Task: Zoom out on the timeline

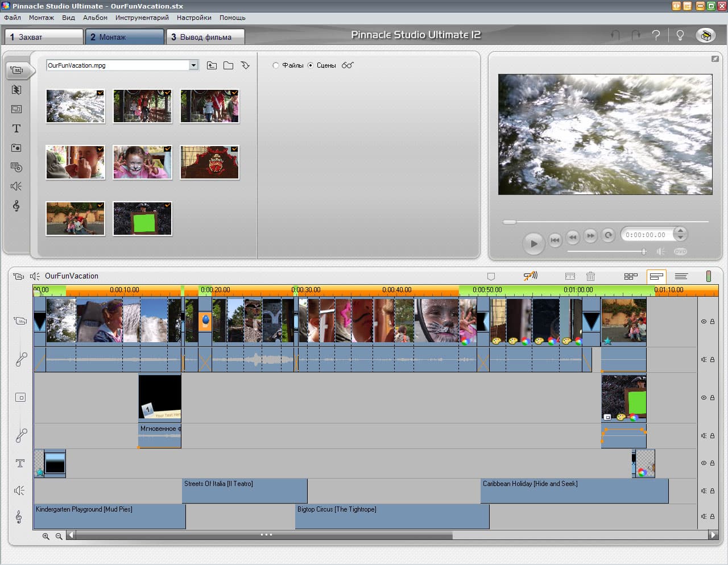Action: pos(59,536)
